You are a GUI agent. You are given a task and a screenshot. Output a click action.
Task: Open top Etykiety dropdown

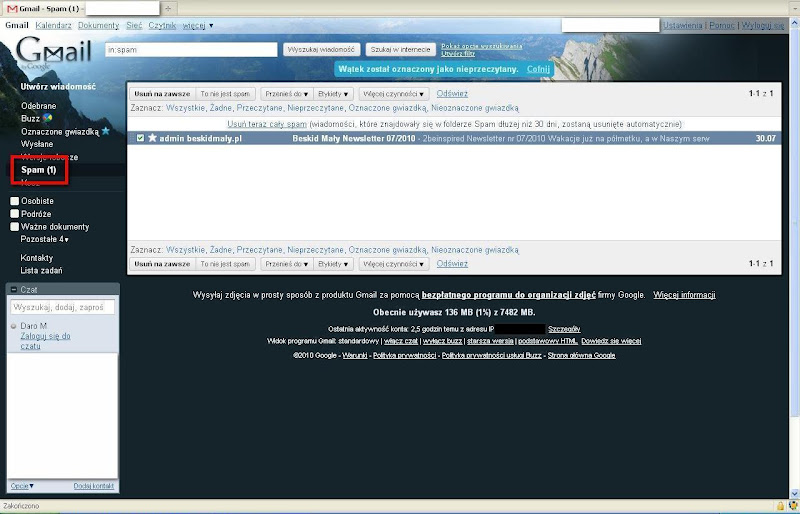tap(333, 94)
